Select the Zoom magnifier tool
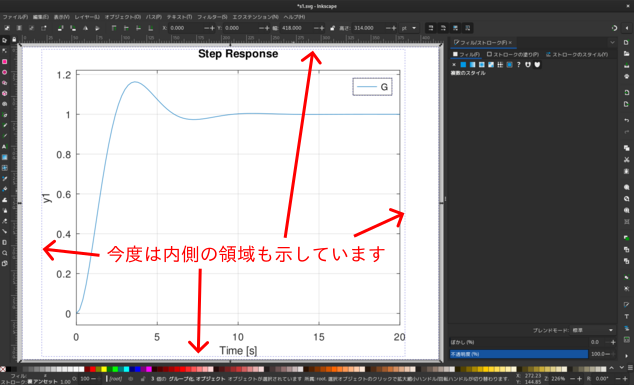This screenshot has width=634, height=385. click(x=4, y=253)
